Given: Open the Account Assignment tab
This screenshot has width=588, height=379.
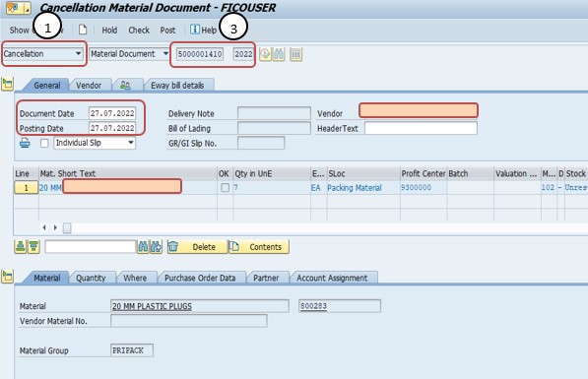Looking at the screenshot, I should tap(332, 278).
